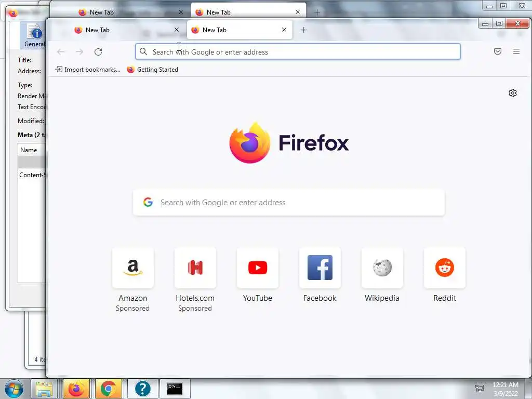Open the Windows Start menu
This screenshot has width=532, height=399.
click(14, 389)
